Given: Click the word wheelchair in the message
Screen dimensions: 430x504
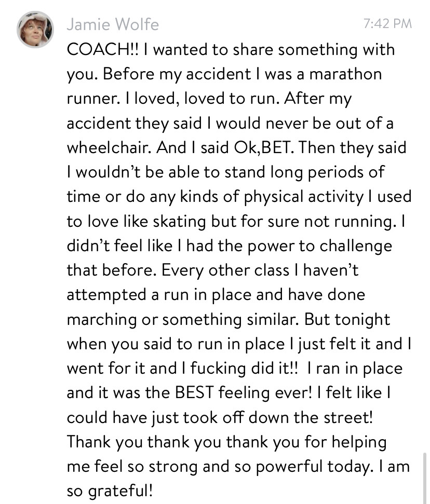Looking at the screenshot, I should tap(109, 147).
